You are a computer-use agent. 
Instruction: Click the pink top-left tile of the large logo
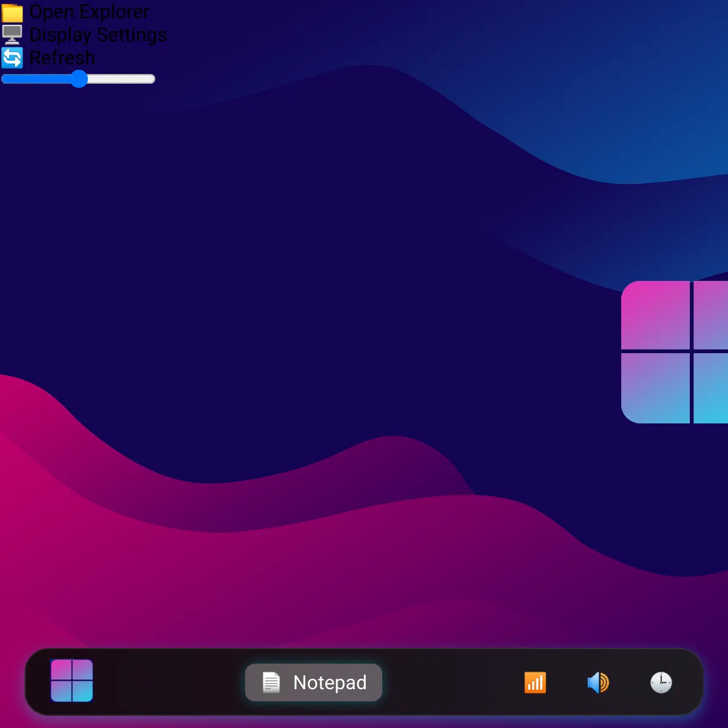(x=656, y=315)
